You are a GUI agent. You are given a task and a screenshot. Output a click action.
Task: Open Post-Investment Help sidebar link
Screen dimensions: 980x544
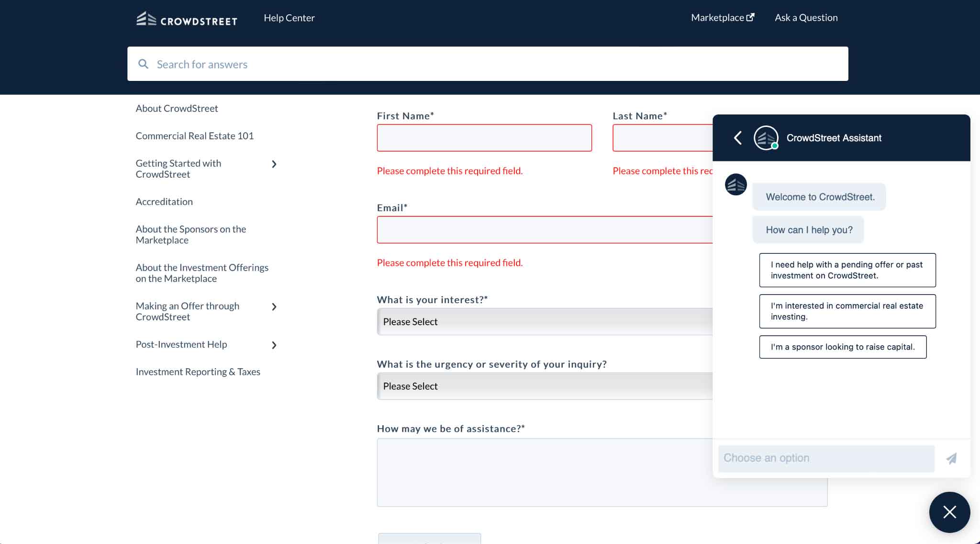coord(181,344)
